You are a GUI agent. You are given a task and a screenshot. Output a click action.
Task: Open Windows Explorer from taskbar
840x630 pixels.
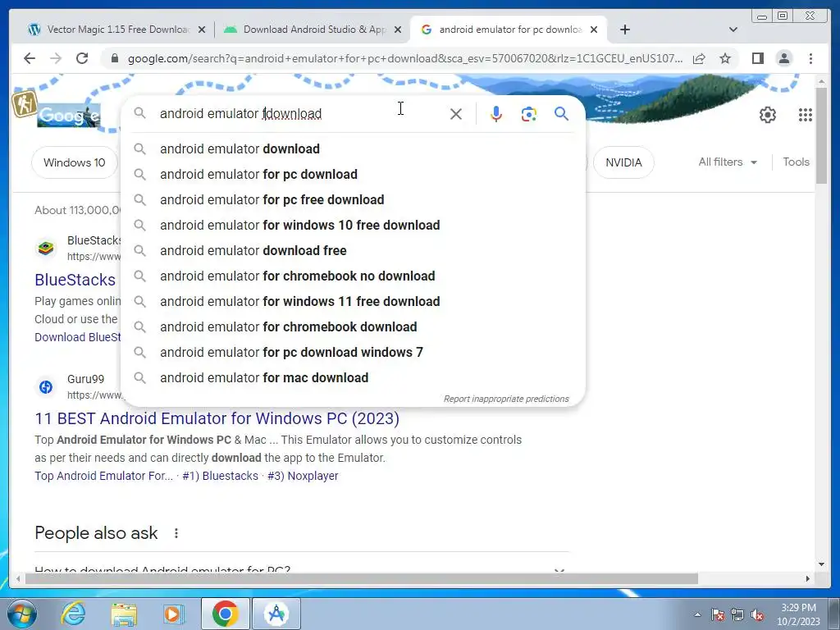124,614
